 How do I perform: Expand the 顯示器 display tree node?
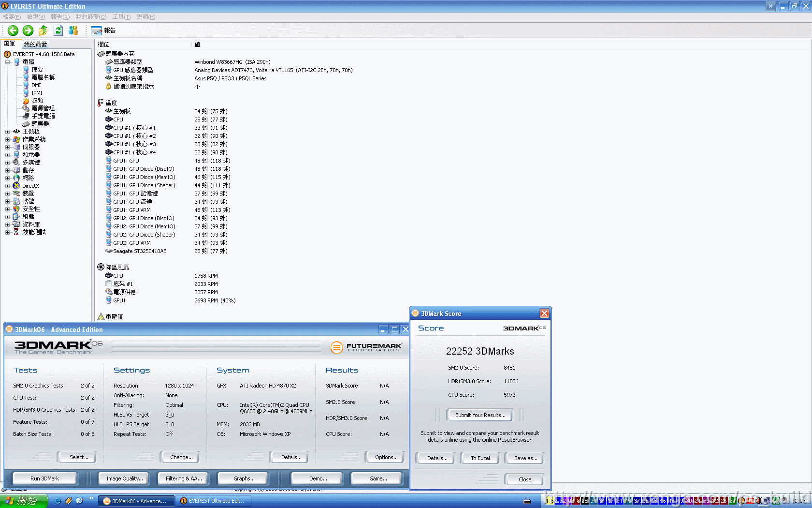click(7, 155)
